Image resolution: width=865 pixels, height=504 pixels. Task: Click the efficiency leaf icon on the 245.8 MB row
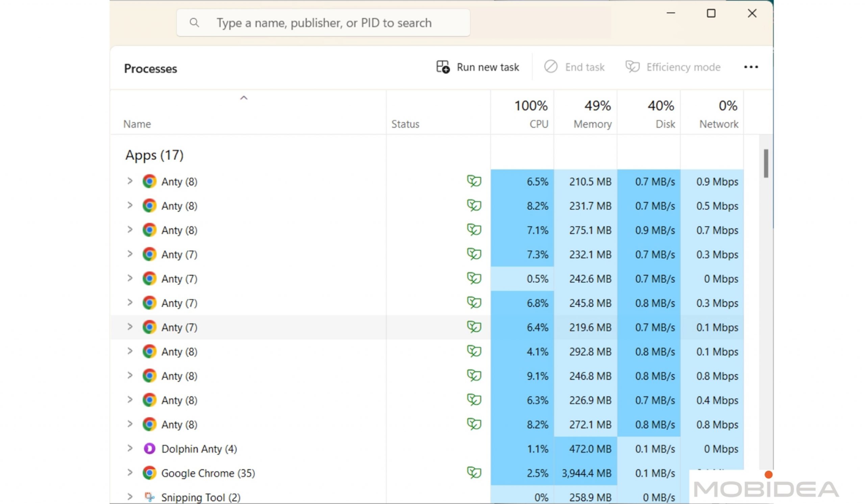pyautogui.click(x=474, y=303)
